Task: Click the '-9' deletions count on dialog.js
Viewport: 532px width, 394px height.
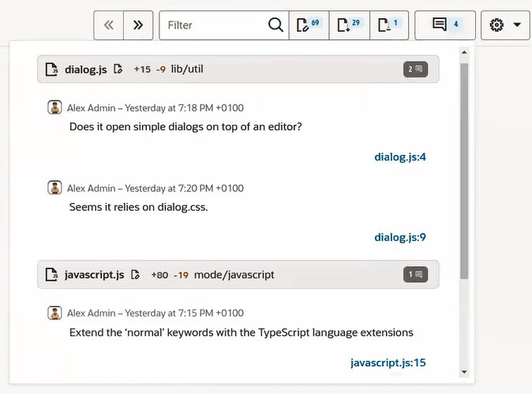Action: pos(161,69)
